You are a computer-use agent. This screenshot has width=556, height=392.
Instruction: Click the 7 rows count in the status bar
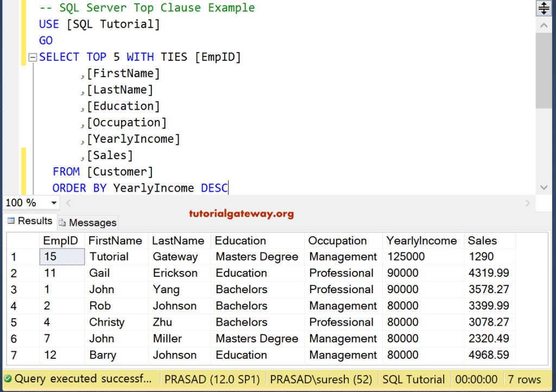click(526, 379)
